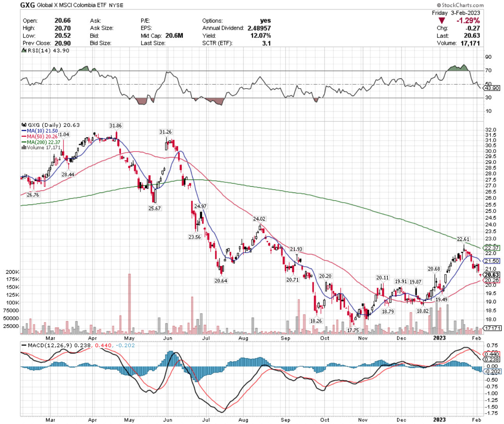Click the 17.75 price low annotation
This screenshot has height=424, width=504.
[353, 330]
